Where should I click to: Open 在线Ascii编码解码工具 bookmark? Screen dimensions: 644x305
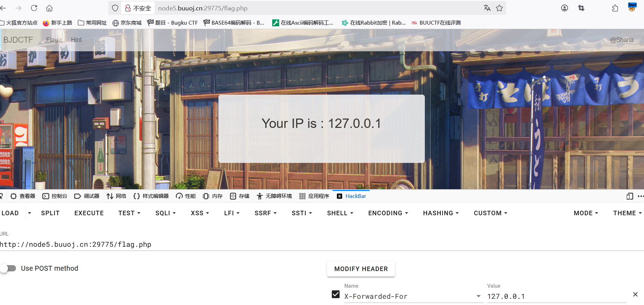click(x=303, y=23)
